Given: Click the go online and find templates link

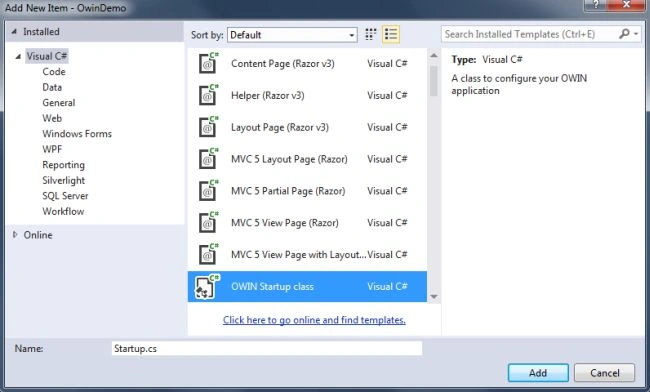Looking at the screenshot, I should tap(314, 320).
